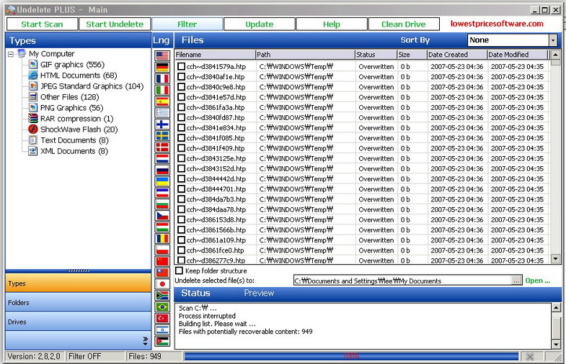
Task: Open the Help button
Action: [x=331, y=24]
